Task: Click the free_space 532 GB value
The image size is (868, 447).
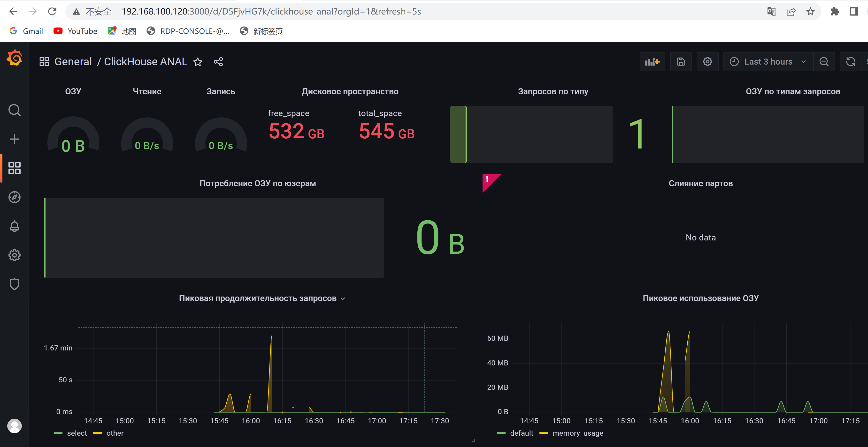Action: click(x=297, y=131)
